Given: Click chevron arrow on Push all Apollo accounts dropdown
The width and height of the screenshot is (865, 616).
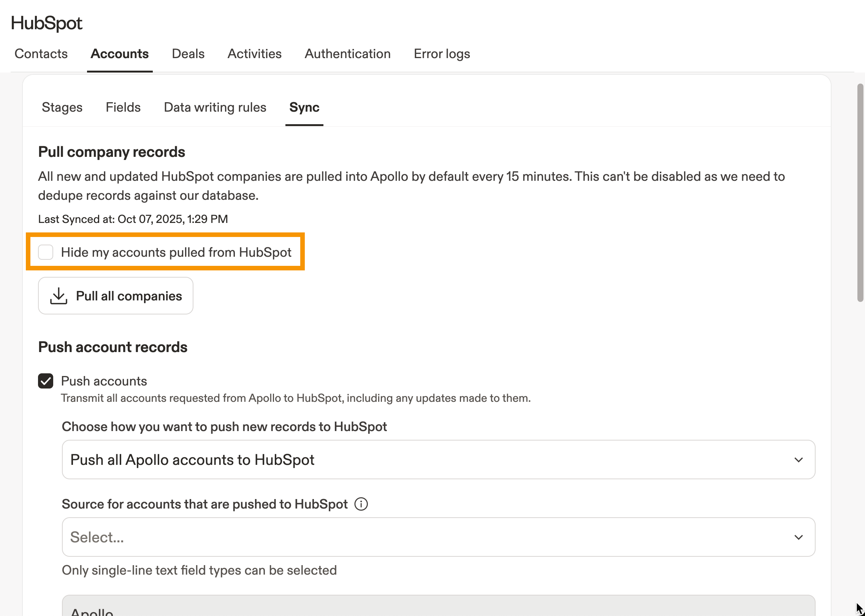Looking at the screenshot, I should [798, 460].
